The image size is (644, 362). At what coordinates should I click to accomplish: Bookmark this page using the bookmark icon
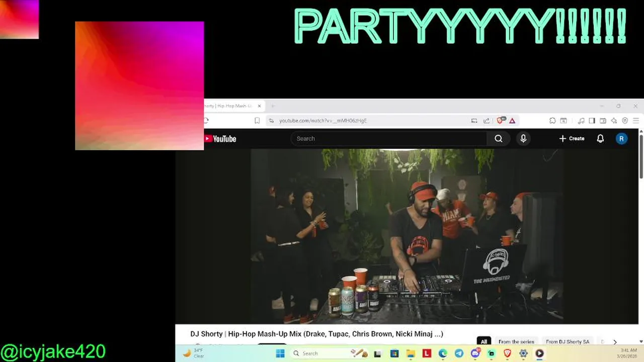pos(257,121)
